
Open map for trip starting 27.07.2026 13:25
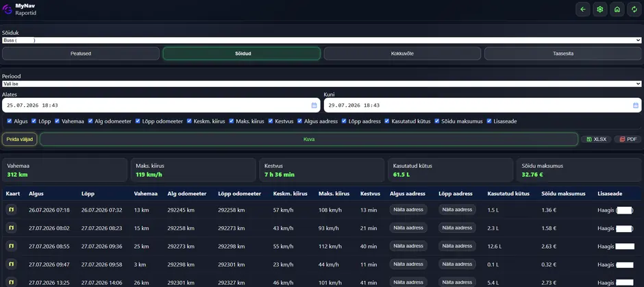pyautogui.click(x=11, y=282)
